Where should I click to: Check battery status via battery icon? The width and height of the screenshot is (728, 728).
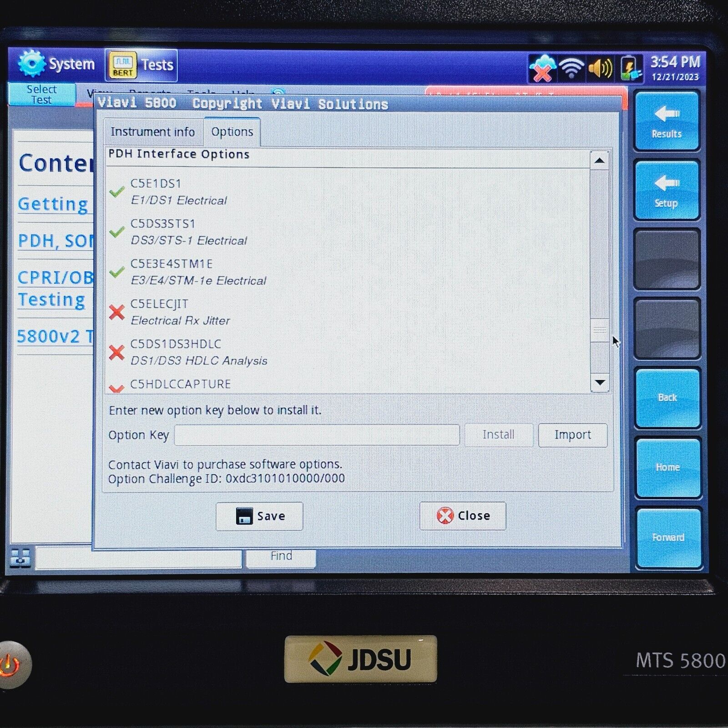[x=629, y=67]
